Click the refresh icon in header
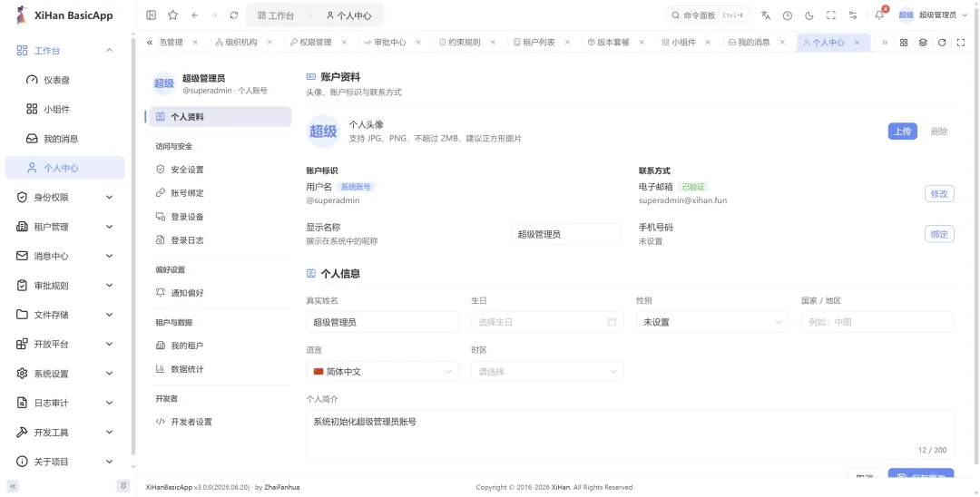 pyautogui.click(x=234, y=15)
